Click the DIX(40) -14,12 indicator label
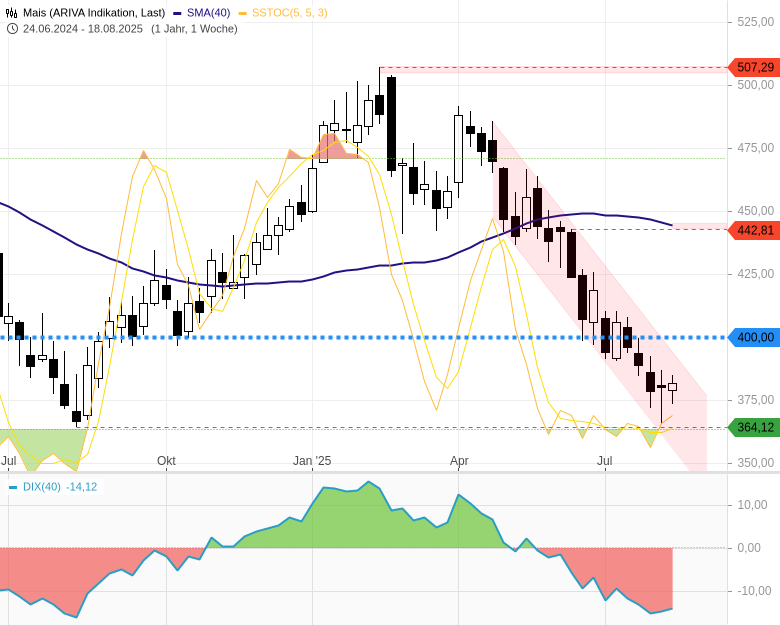 [x=60, y=487]
